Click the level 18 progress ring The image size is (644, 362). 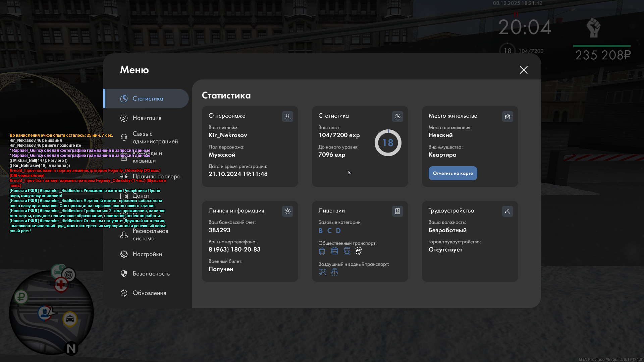click(388, 143)
